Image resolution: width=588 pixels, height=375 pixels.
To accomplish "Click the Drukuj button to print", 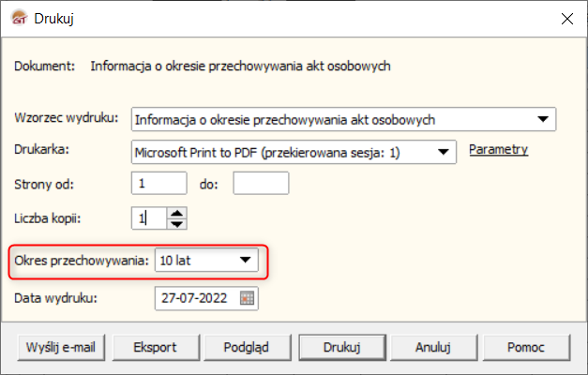I will click(x=342, y=347).
